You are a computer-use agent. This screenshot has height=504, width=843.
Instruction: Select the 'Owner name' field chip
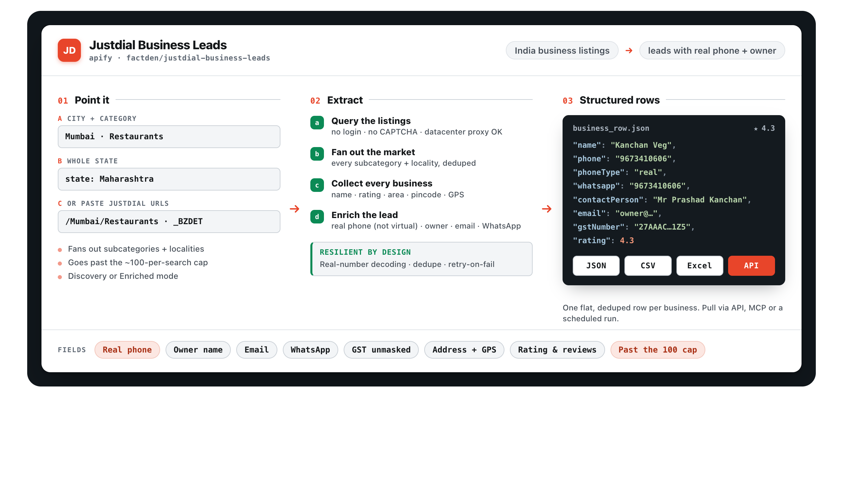[x=198, y=350]
